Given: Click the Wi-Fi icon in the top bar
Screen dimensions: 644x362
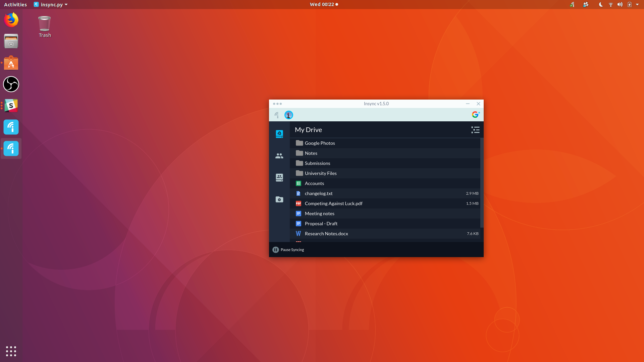Looking at the screenshot, I should (x=610, y=4).
